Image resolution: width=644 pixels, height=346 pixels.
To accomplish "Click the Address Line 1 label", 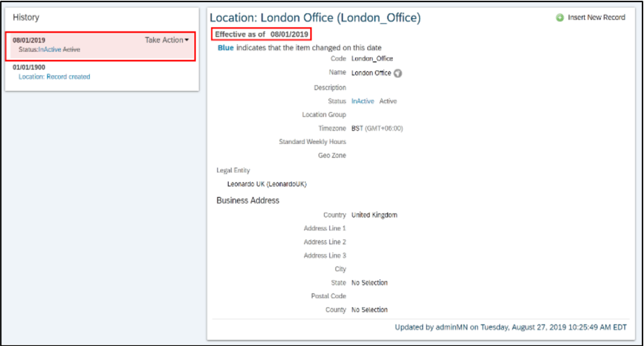I will [x=325, y=228].
